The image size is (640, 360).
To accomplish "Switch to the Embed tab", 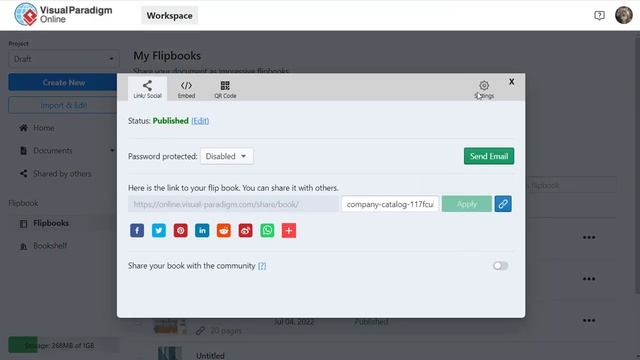I will click(186, 89).
